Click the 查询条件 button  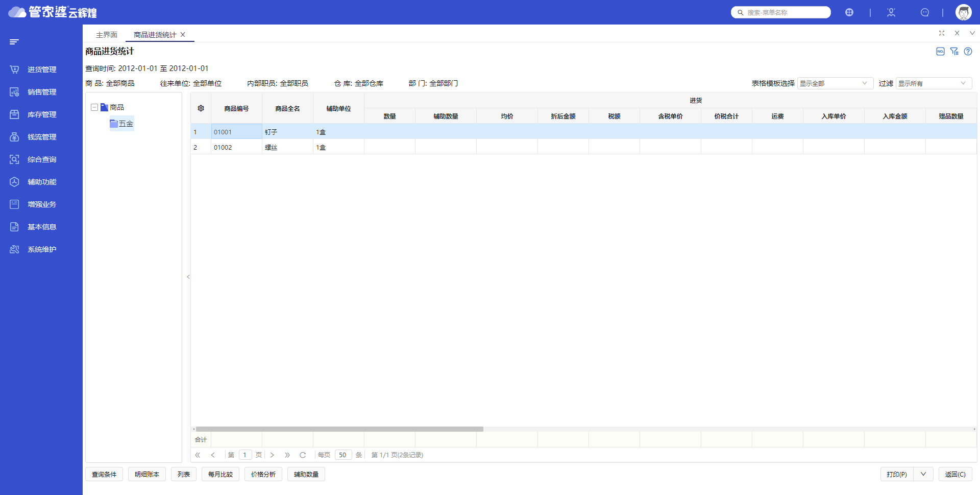point(104,475)
